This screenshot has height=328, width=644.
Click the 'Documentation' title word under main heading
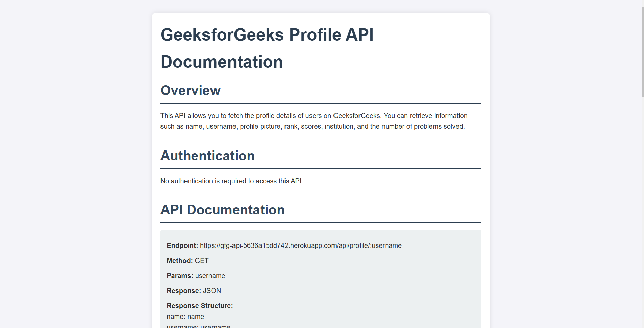222,62
